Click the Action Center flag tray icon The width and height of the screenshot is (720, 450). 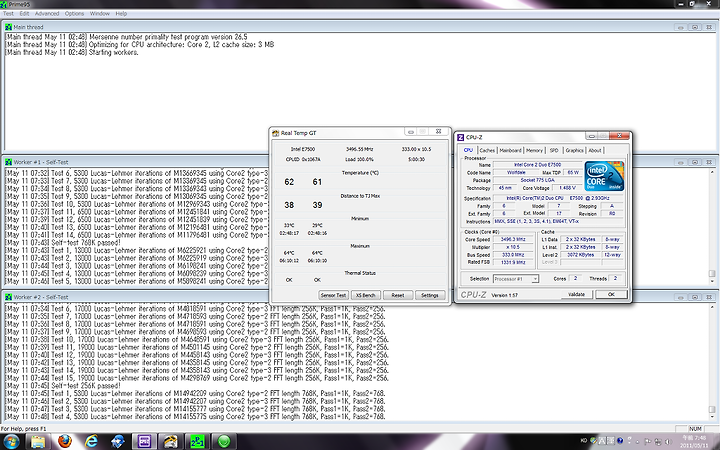pos(648,441)
